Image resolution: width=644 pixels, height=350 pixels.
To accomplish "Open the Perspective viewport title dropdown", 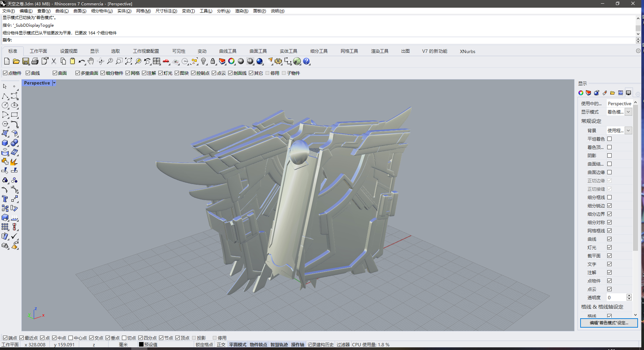I will [54, 83].
